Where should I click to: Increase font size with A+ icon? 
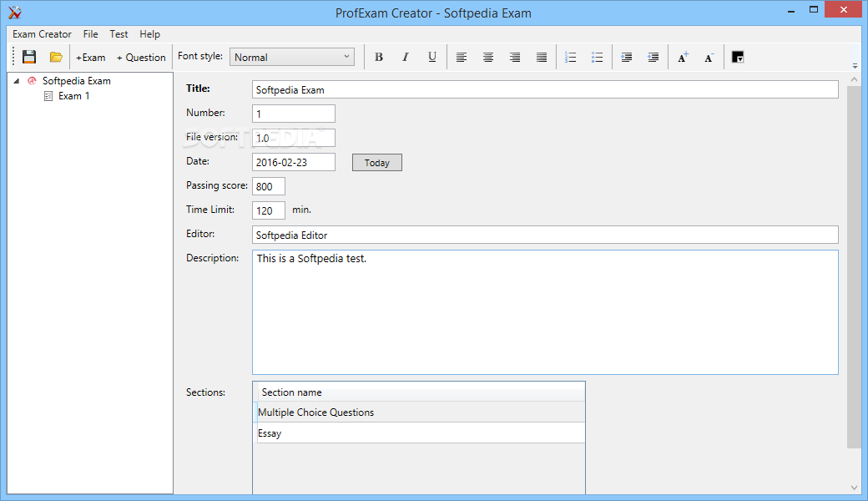tap(683, 57)
